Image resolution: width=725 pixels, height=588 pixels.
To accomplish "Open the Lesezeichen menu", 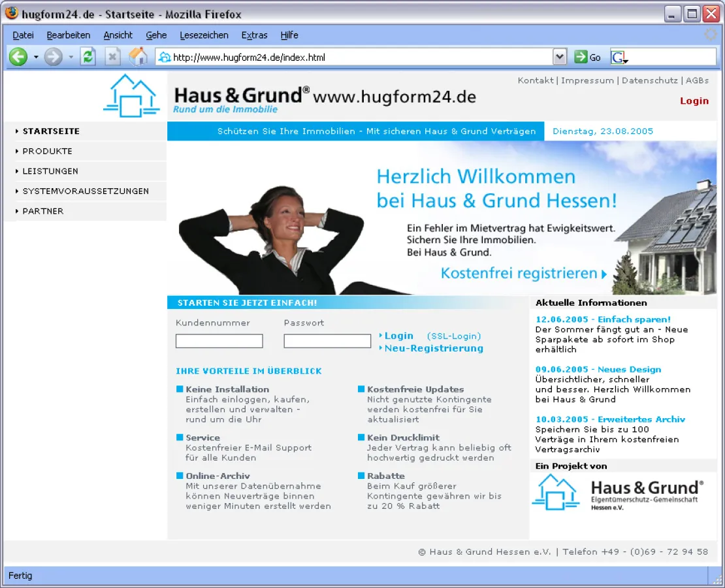I will tap(204, 35).
